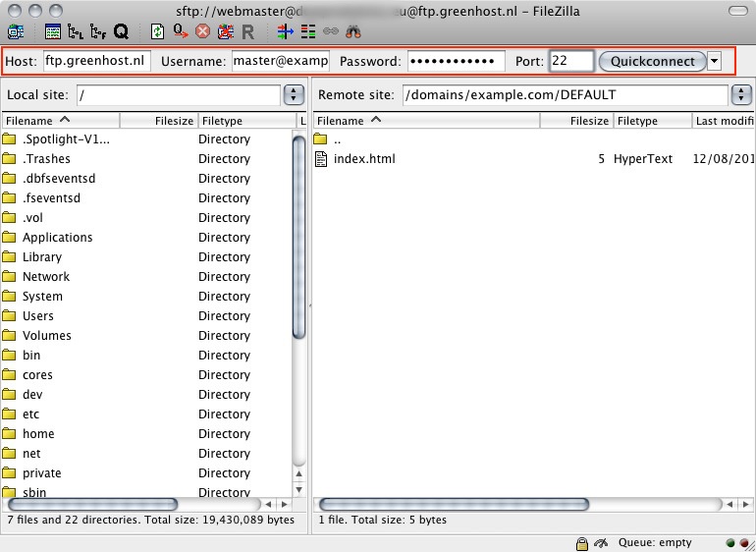
Task: Select the etc directory
Action: click(146, 414)
